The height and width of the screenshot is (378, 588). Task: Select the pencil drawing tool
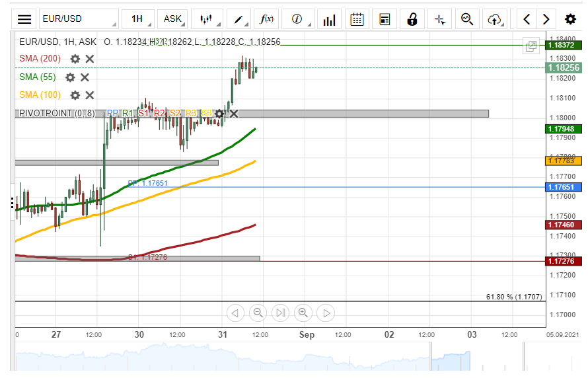[x=239, y=19]
